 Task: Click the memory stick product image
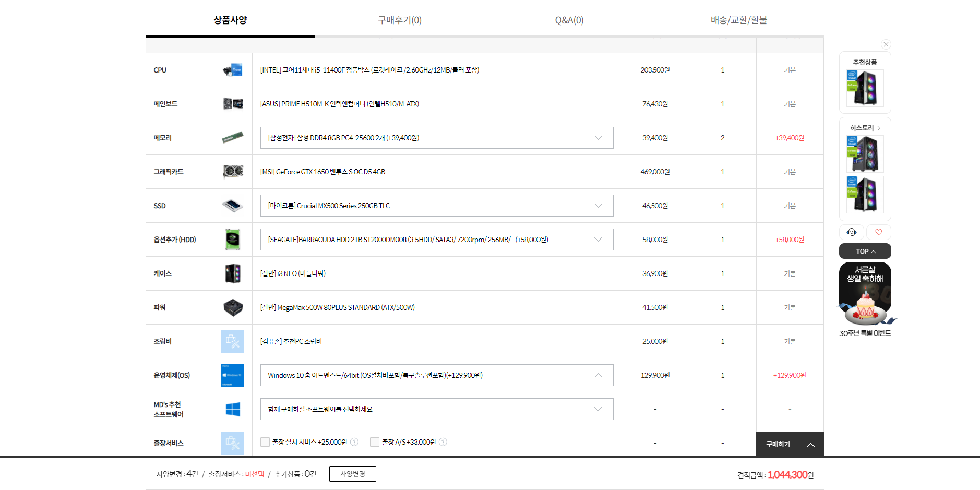click(233, 138)
